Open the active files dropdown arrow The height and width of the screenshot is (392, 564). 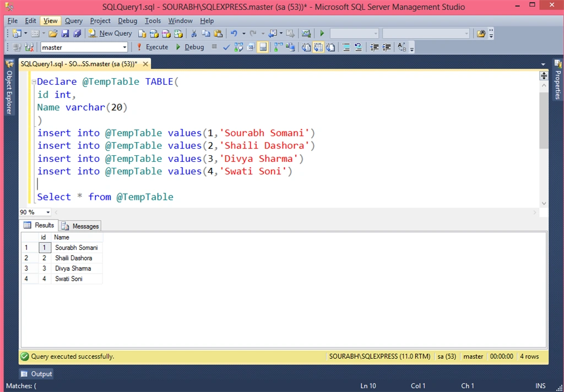[x=543, y=64]
